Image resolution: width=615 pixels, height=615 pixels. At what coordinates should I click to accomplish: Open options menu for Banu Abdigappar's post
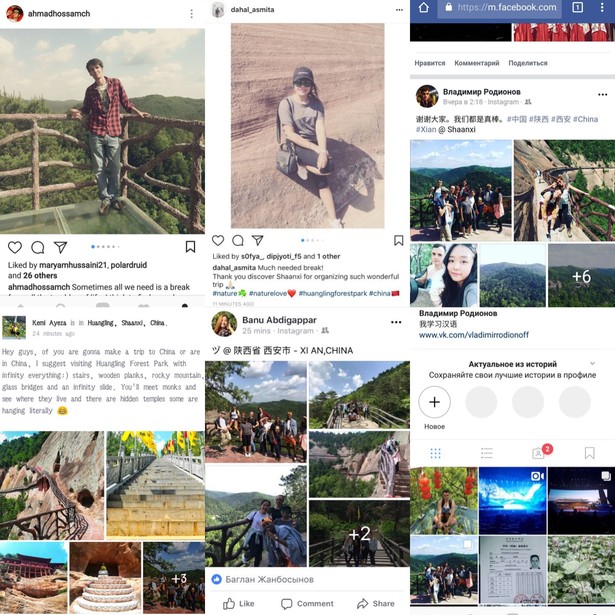[x=396, y=322]
